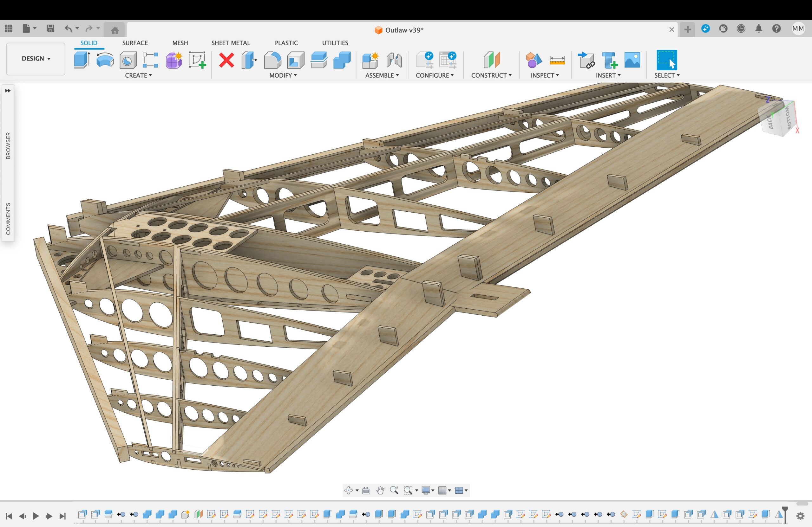Viewport: 812px width, 527px height.
Task: Toggle the window Select tool
Action: tap(667, 60)
